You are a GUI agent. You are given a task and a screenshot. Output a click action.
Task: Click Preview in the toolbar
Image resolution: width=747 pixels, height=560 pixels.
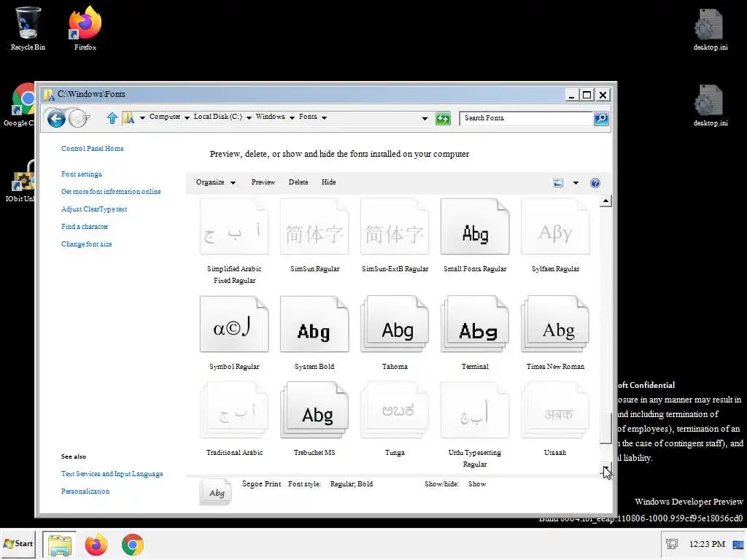coord(263,182)
